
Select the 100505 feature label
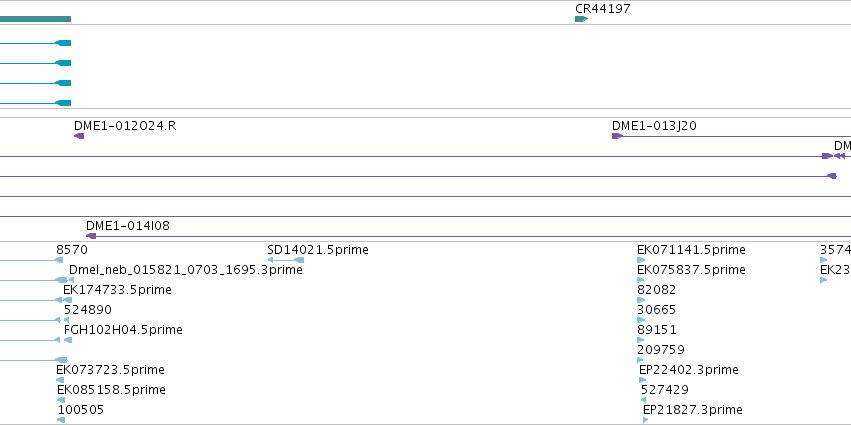[x=81, y=410]
